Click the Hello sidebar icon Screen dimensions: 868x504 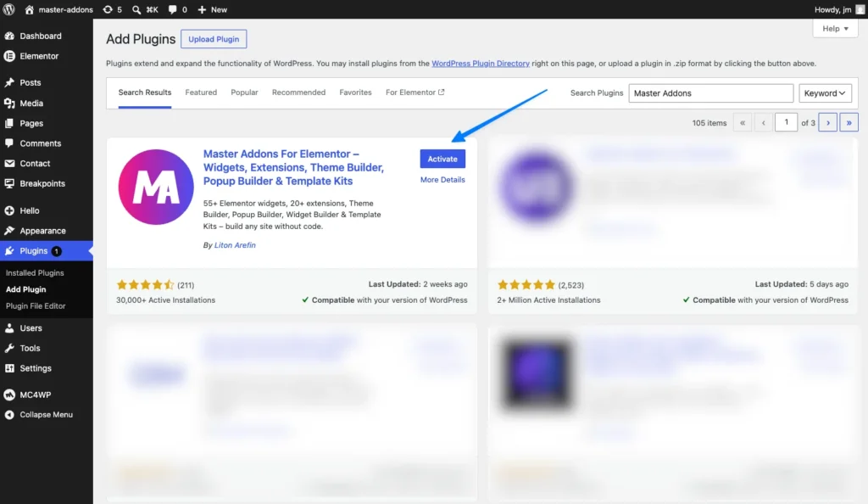tap(9, 210)
